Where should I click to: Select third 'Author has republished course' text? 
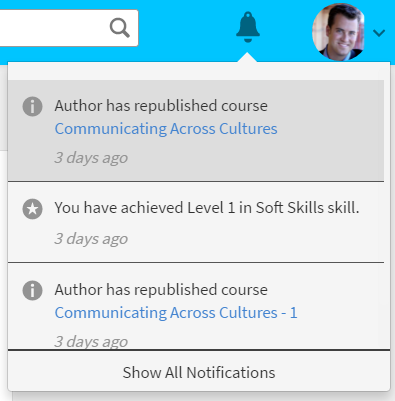pyautogui.click(x=161, y=290)
